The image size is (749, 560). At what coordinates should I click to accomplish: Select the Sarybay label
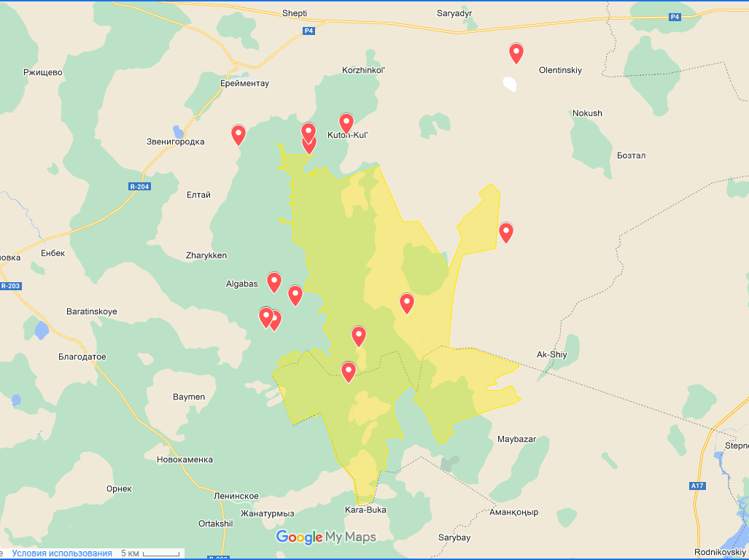pos(454,537)
